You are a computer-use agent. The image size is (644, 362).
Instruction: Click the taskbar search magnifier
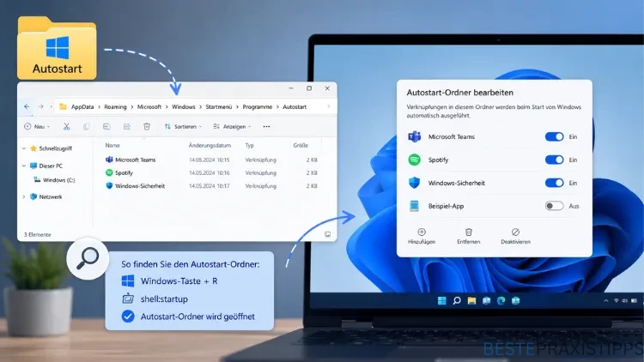pyautogui.click(x=457, y=301)
